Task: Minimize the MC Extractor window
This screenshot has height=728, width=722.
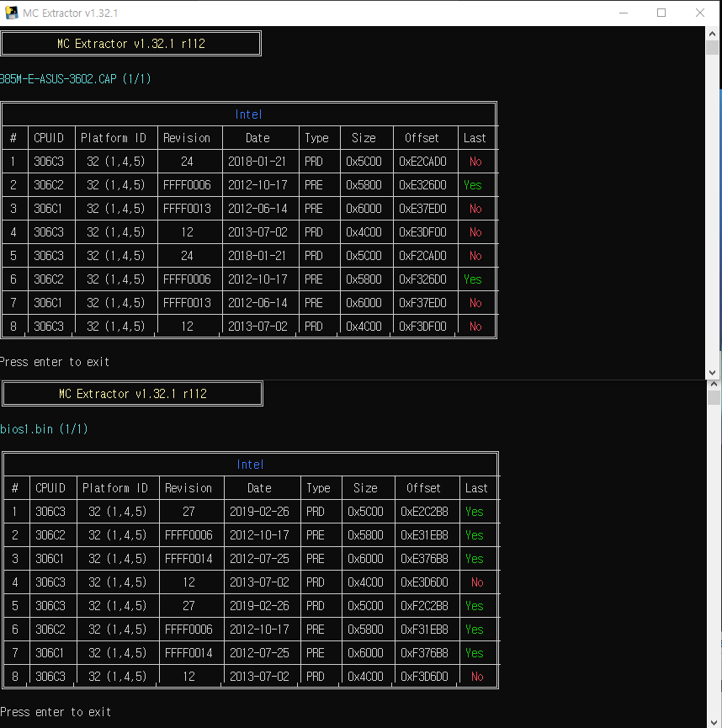Action: coord(624,13)
